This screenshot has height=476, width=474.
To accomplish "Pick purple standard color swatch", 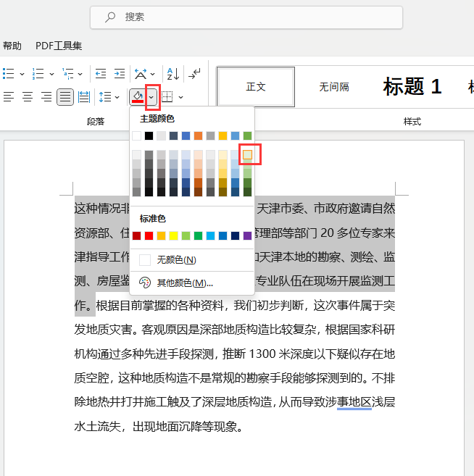I will click(247, 235).
